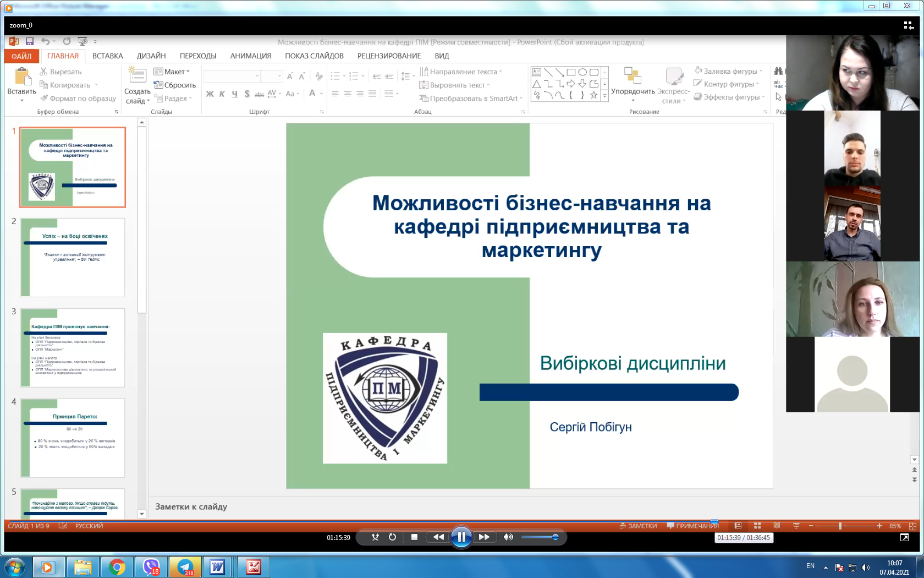Open the Макет layout dropdown
Viewport: 924px width, 578px height.
point(172,72)
